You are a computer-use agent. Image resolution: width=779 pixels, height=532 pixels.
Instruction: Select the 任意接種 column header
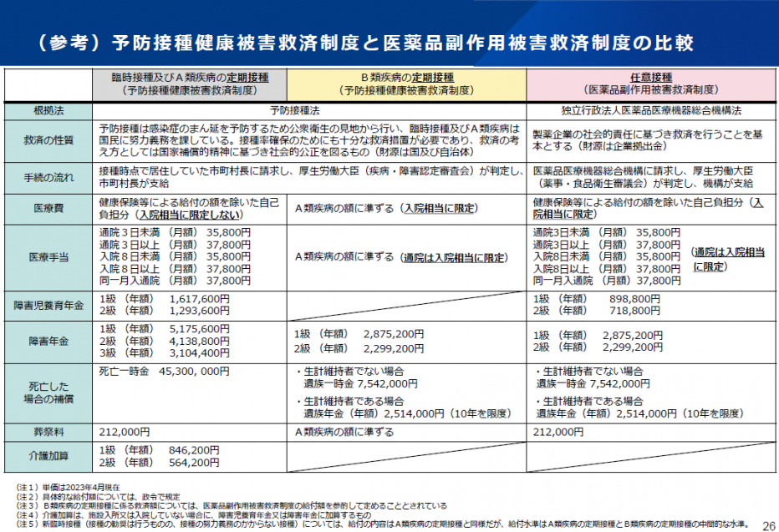coord(651,84)
